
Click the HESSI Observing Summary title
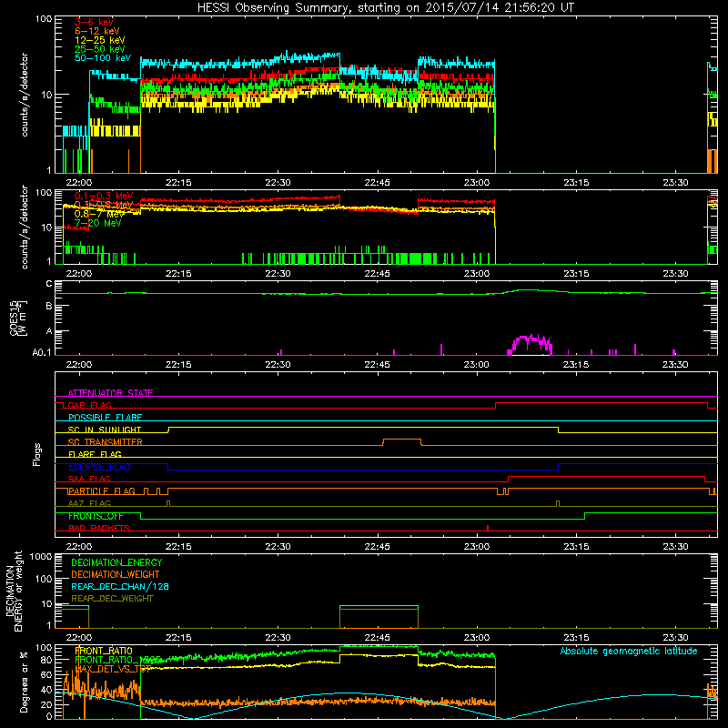click(385, 7)
